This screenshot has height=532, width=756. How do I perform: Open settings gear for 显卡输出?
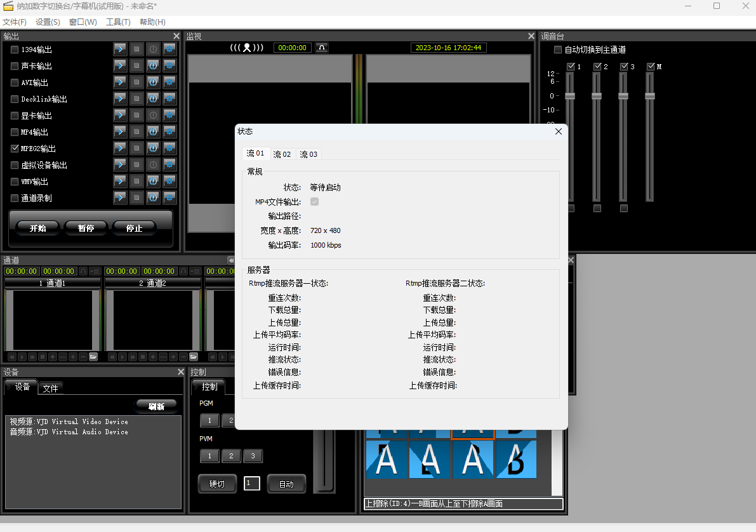tap(169, 116)
